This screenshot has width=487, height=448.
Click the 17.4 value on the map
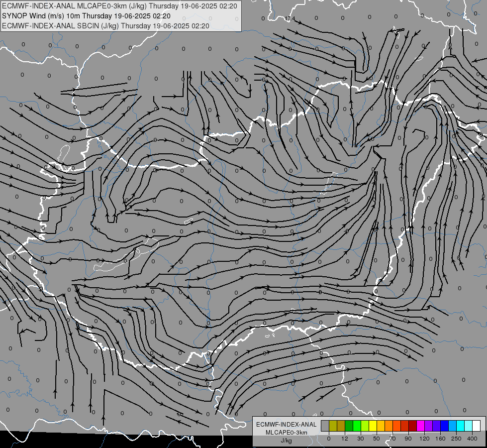(x=290, y=18)
